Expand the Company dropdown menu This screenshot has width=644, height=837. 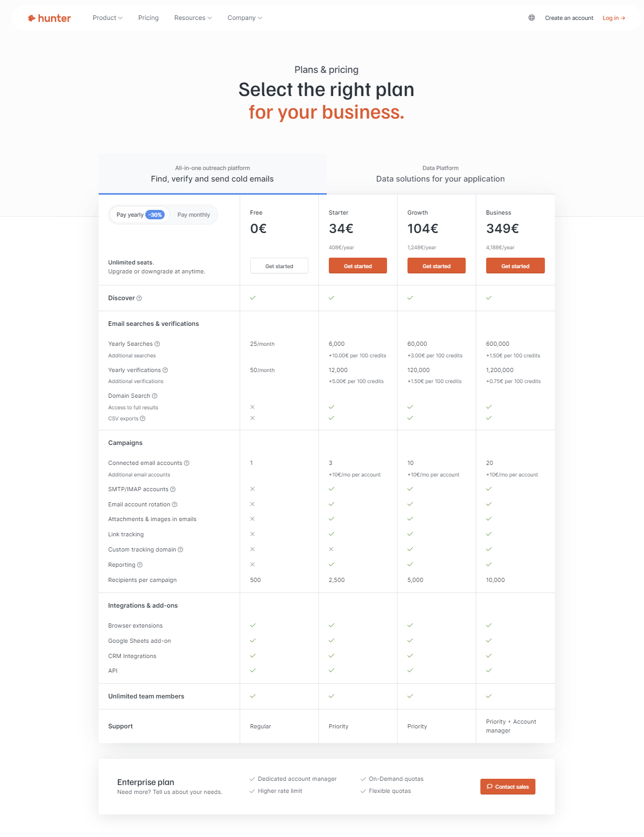245,18
